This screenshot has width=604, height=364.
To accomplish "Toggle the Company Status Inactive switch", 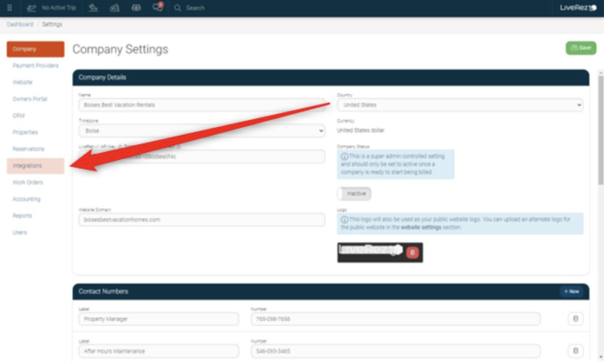I will click(353, 194).
